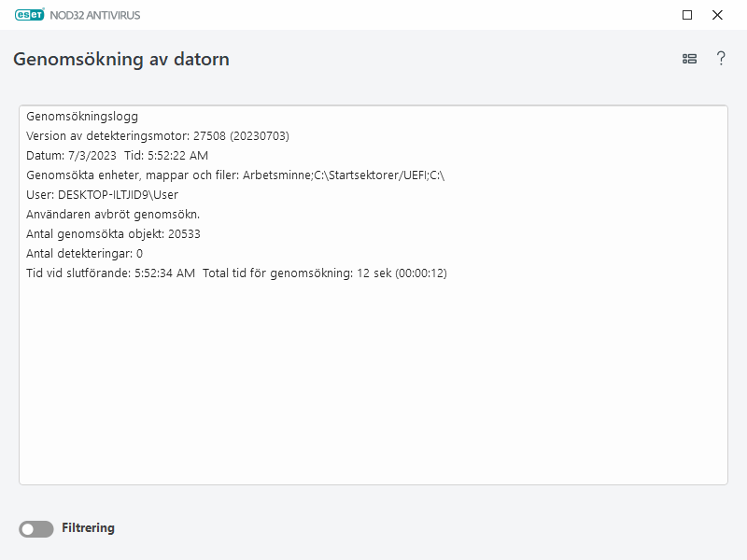The image size is (747, 560).
Task: Open help via the question mark icon
Action: point(719,58)
